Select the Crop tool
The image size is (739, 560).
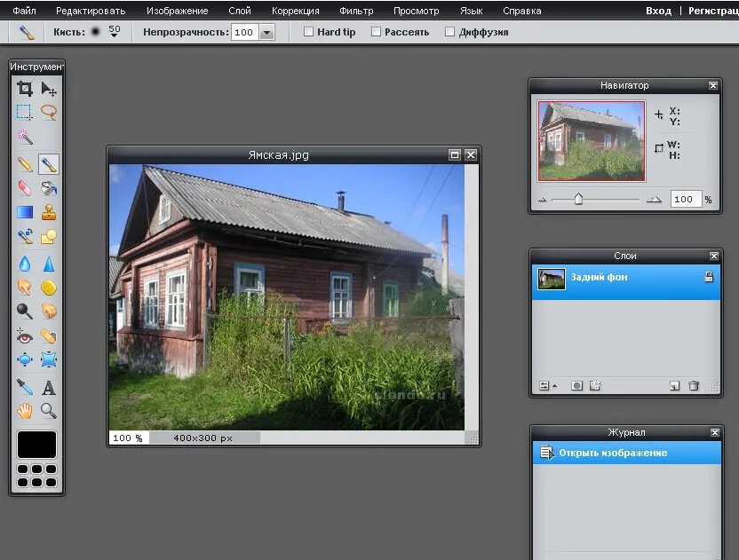[25, 89]
